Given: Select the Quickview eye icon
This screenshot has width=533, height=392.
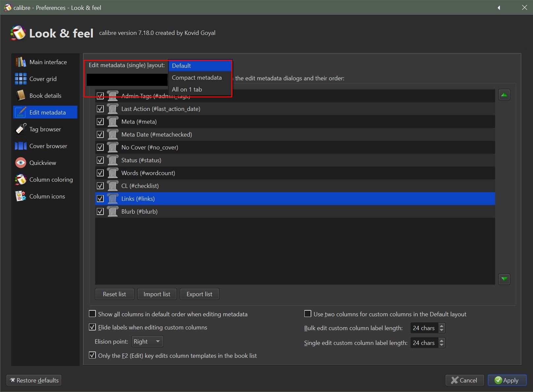Looking at the screenshot, I should pos(21,163).
